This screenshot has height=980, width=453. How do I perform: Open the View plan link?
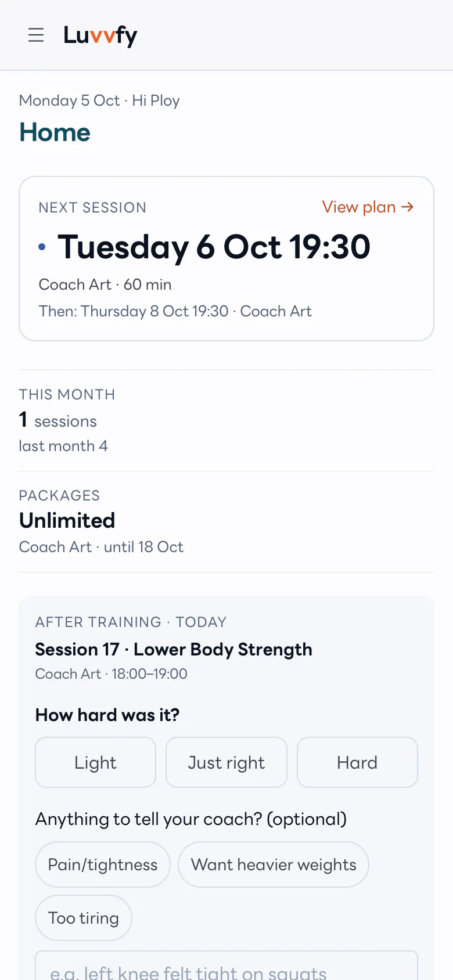pyautogui.click(x=368, y=207)
